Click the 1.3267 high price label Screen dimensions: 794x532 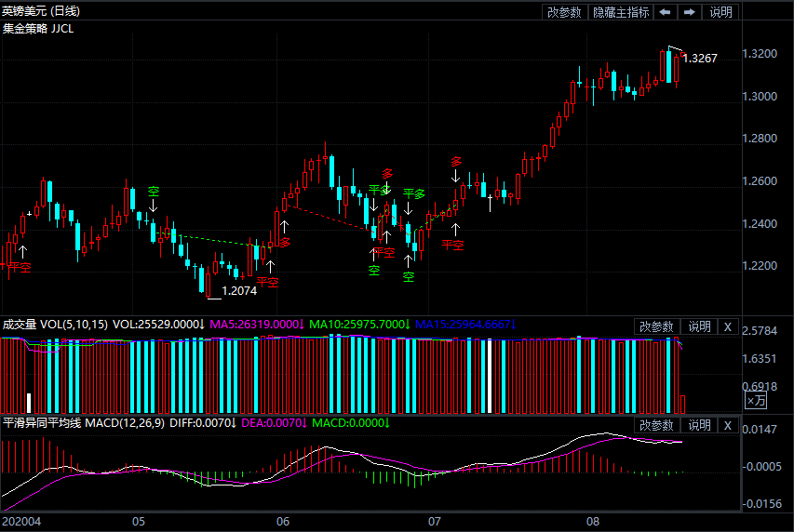coord(699,58)
